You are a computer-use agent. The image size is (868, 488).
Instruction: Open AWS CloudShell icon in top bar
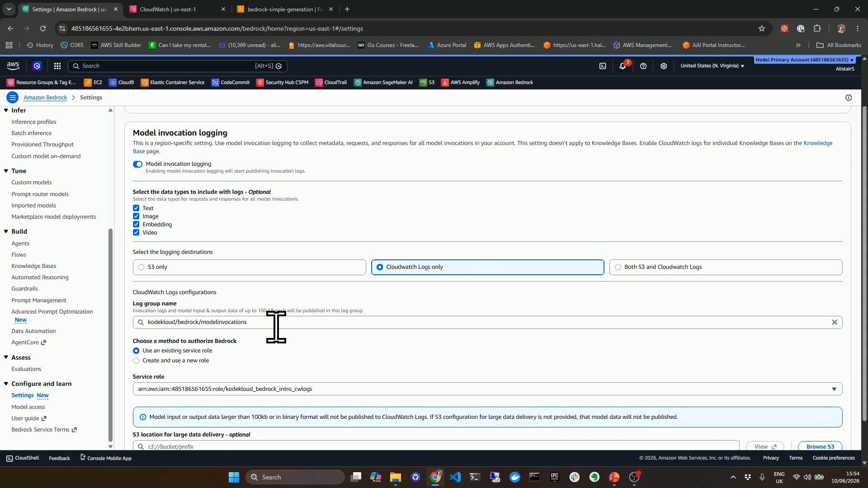tap(603, 66)
